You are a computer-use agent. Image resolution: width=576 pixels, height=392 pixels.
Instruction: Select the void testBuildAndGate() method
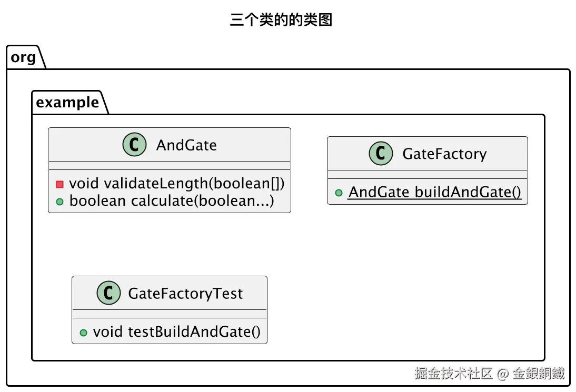click(176, 332)
